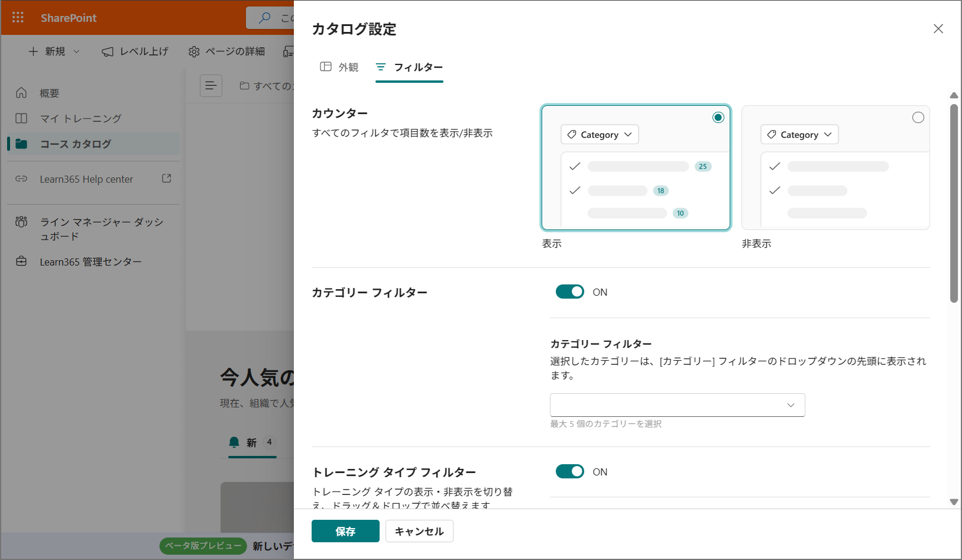Screen dimensions: 962x560
Task: Open ライン マネージャー ダッシュボード icon
Action: pos(21,222)
